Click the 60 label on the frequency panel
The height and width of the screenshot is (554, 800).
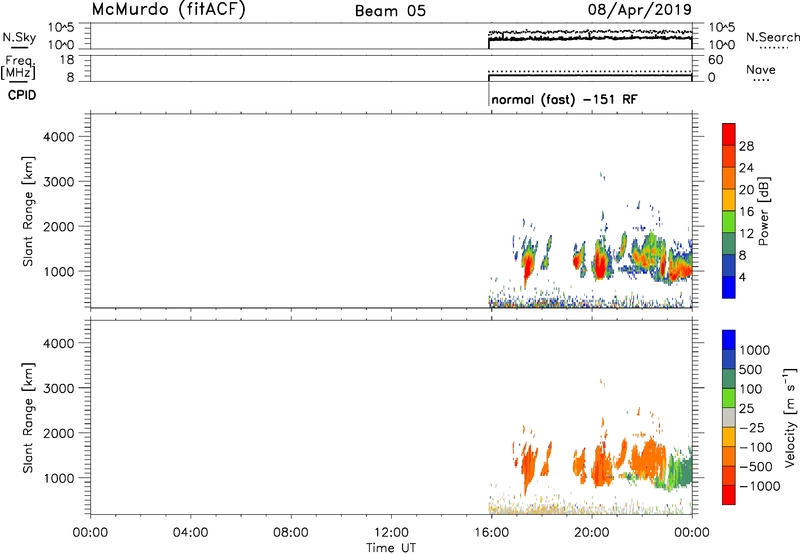click(715, 60)
